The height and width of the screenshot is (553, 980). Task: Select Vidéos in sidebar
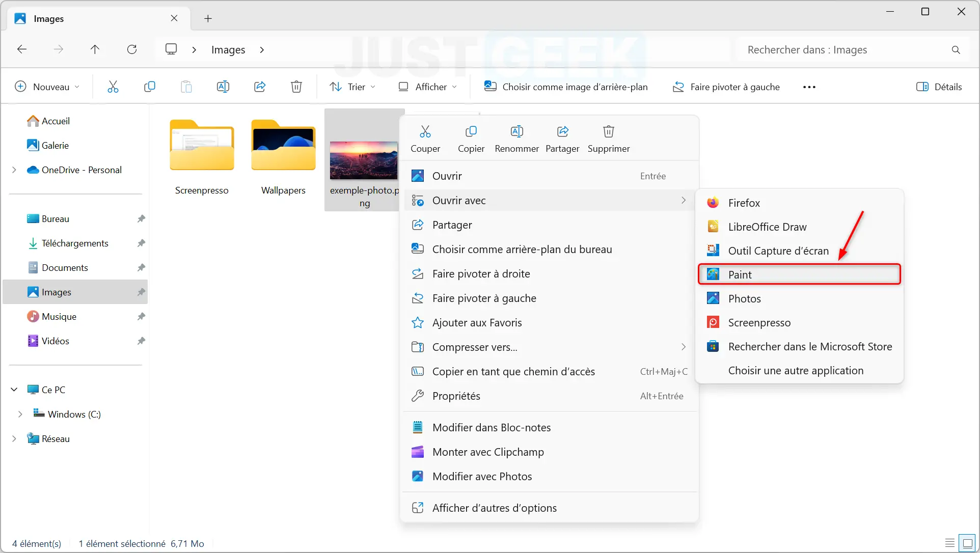click(x=74, y=341)
